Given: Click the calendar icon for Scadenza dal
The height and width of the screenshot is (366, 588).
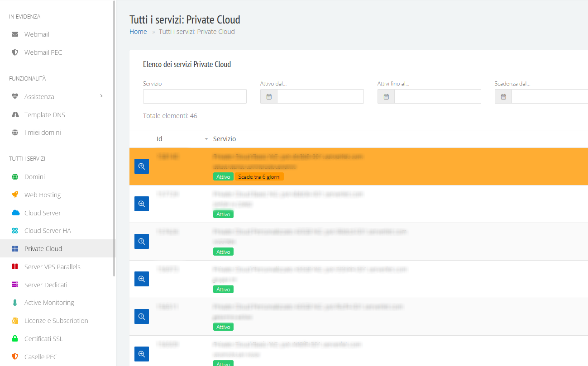Looking at the screenshot, I should coord(503,96).
